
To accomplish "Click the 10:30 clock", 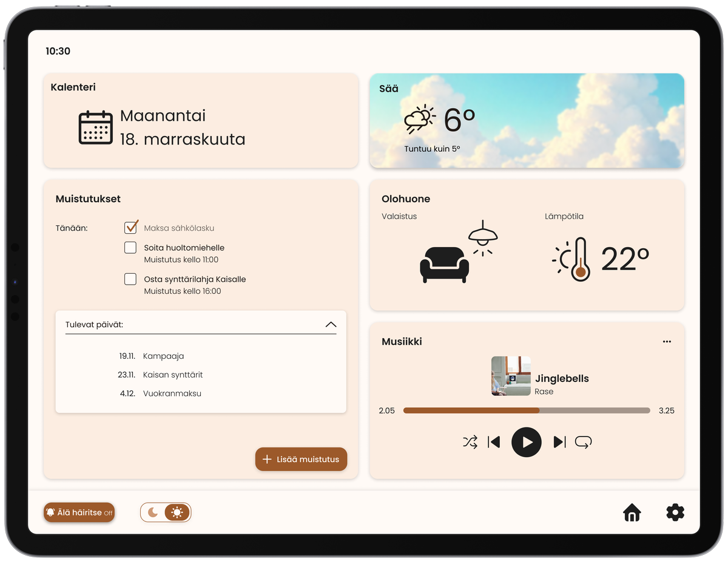I will (58, 52).
